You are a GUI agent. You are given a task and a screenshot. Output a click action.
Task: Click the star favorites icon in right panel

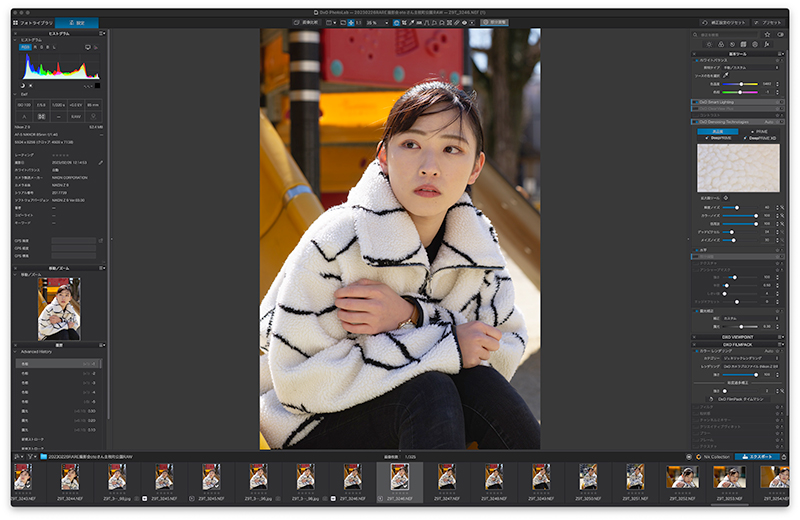click(767, 35)
